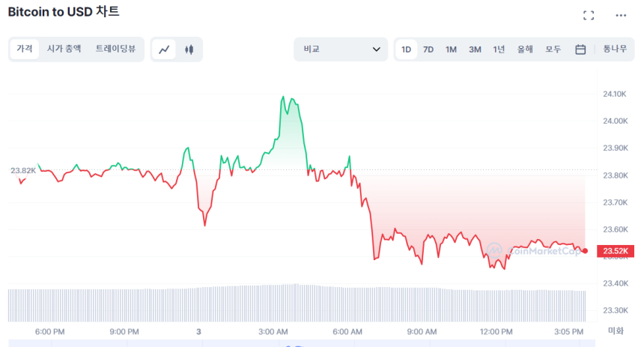The width and height of the screenshot is (644, 347).
Task: Switch to line chart view
Action: (x=164, y=49)
